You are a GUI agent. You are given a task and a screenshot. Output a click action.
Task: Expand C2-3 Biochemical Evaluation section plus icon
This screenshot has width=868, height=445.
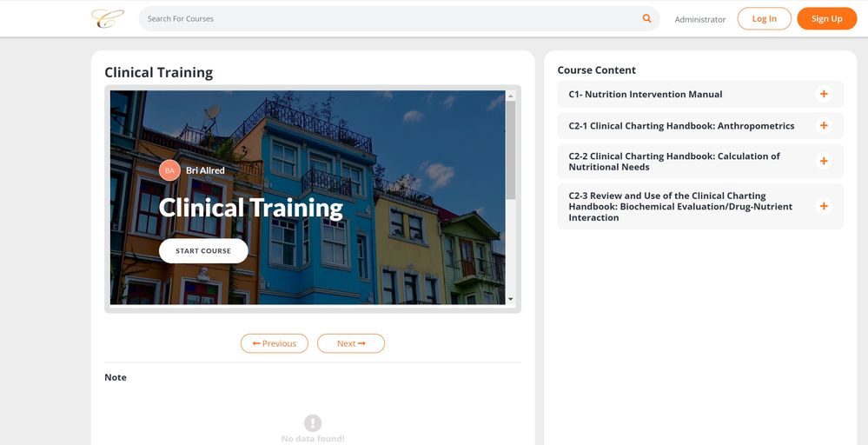coord(824,206)
